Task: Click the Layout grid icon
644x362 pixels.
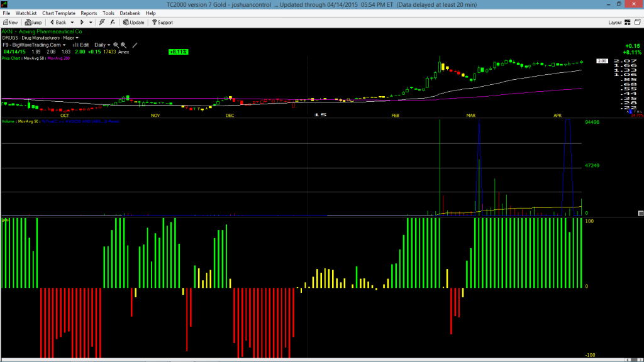Action: [628, 23]
